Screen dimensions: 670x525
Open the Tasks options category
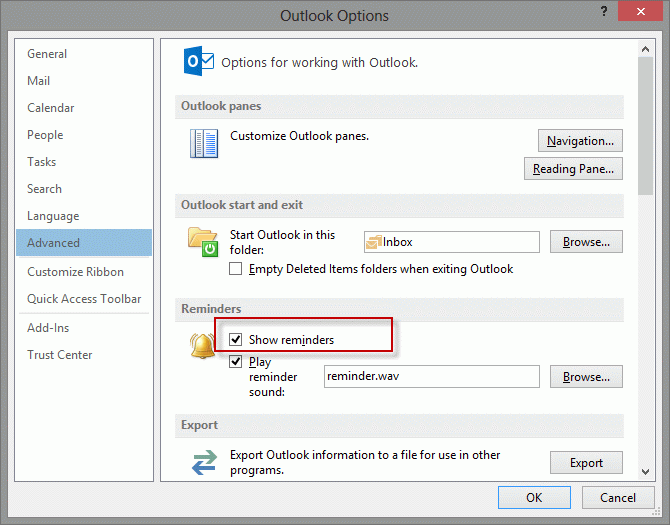(84, 161)
